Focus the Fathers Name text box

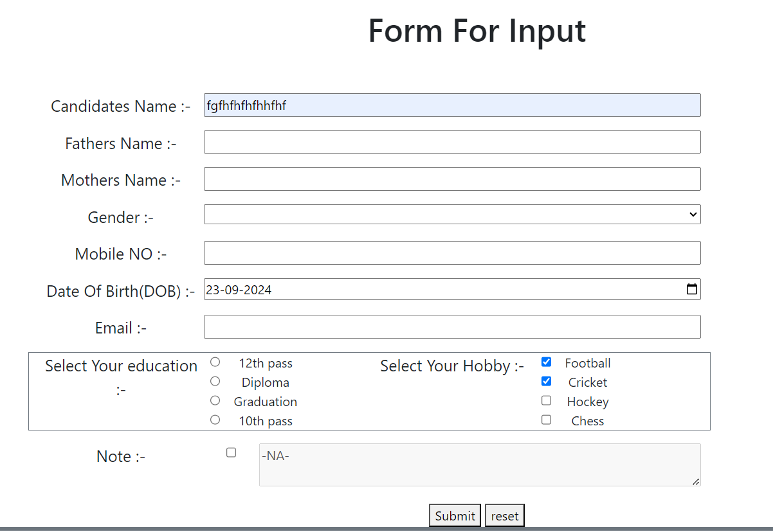pyautogui.click(x=451, y=142)
